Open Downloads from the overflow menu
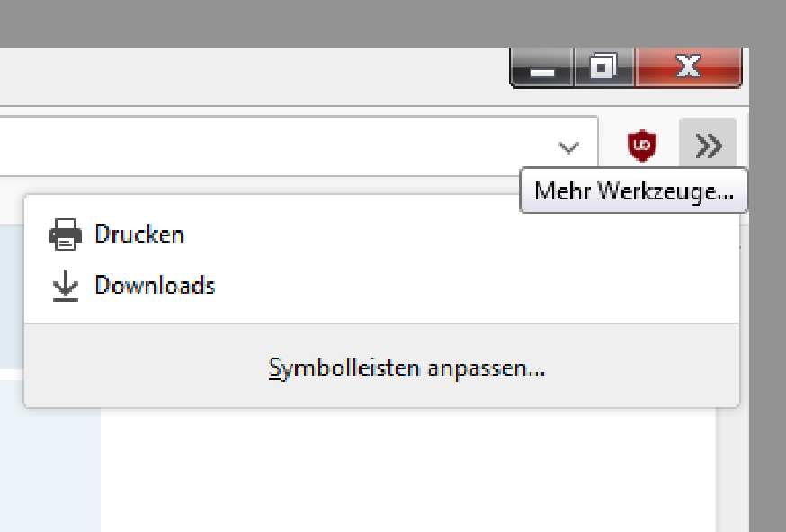786x532 pixels. tap(155, 287)
